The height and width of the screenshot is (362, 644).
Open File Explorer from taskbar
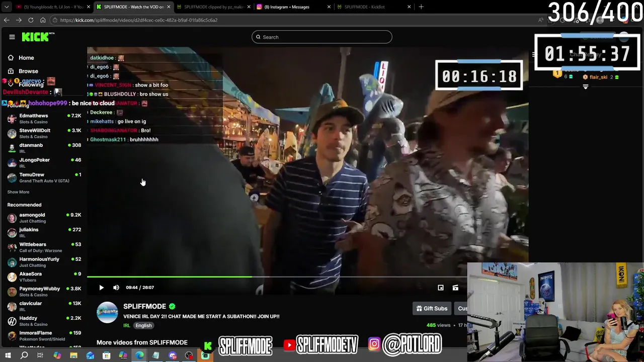pos(73,356)
